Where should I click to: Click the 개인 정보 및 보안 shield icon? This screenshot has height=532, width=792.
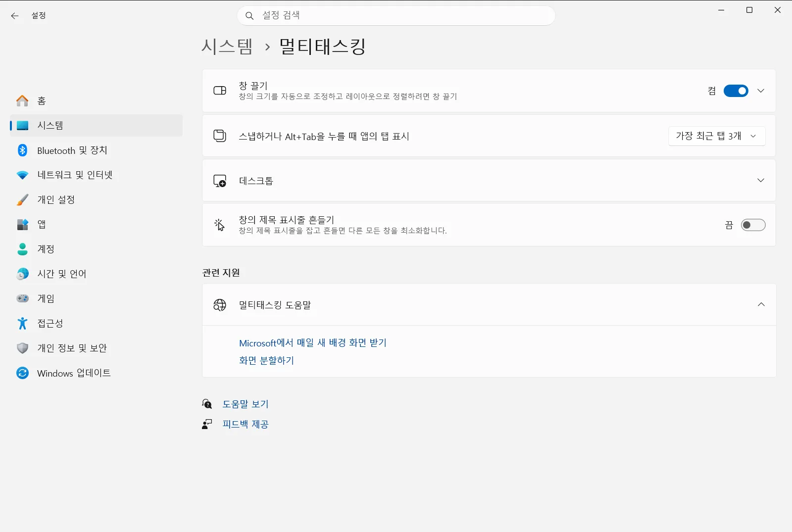22,348
